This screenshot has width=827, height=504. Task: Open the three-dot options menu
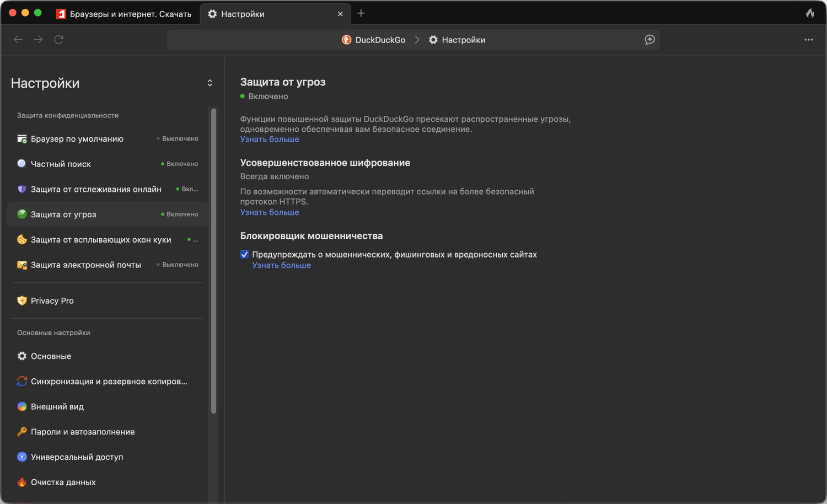808,40
